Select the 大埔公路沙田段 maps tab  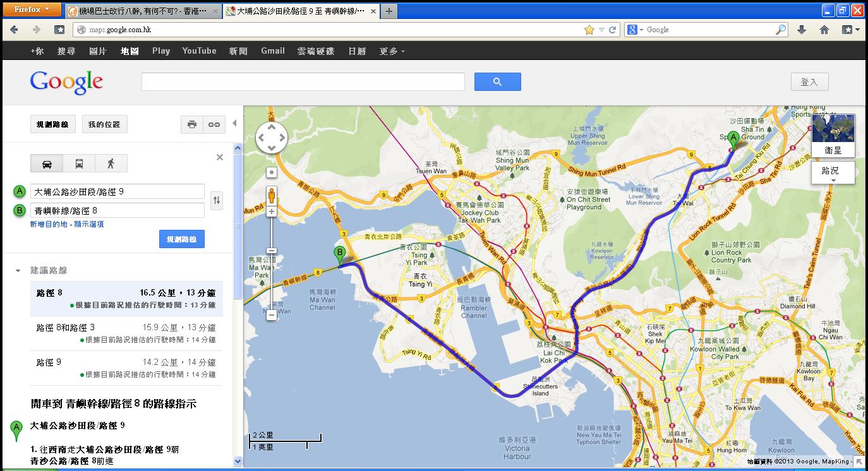click(x=301, y=11)
